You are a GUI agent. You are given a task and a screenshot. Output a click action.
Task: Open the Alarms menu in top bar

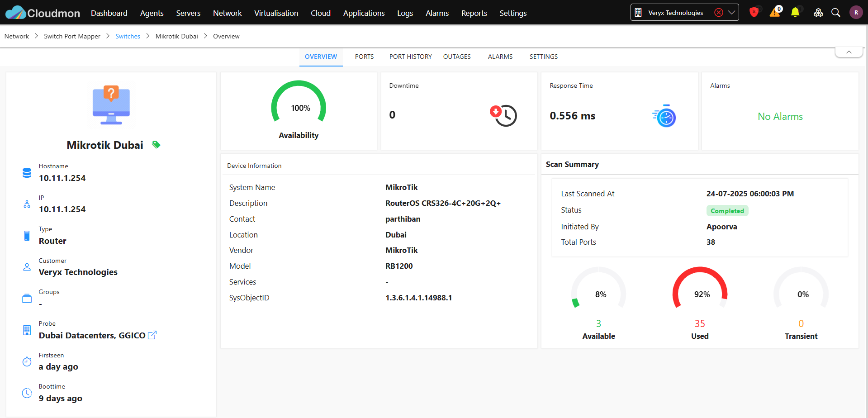pyautogui.click(x=437, y=13)
